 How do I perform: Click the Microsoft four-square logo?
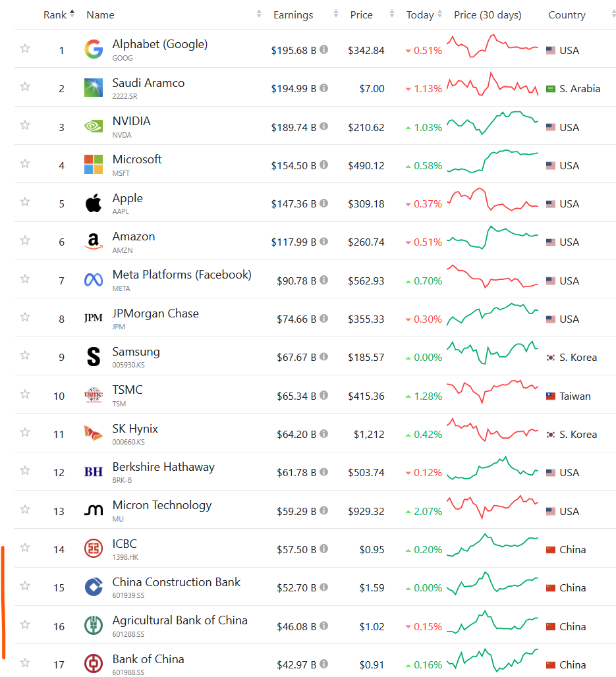point(94,164)
